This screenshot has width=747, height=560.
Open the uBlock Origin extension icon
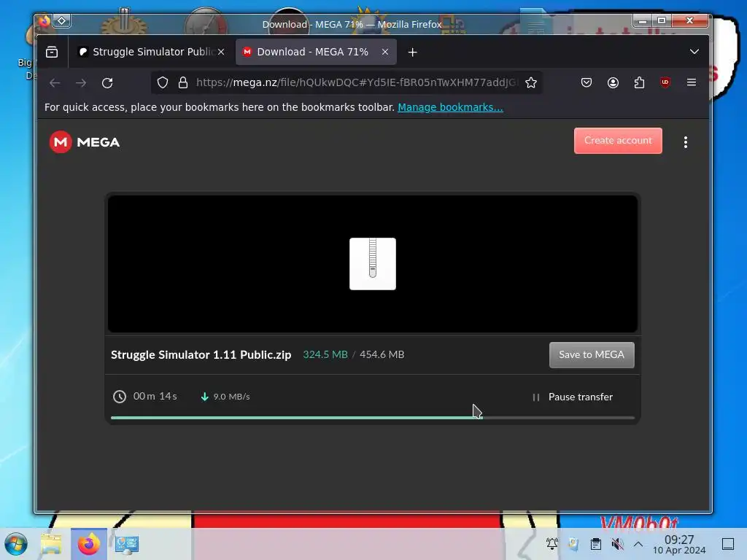click(x=665, y=83)
